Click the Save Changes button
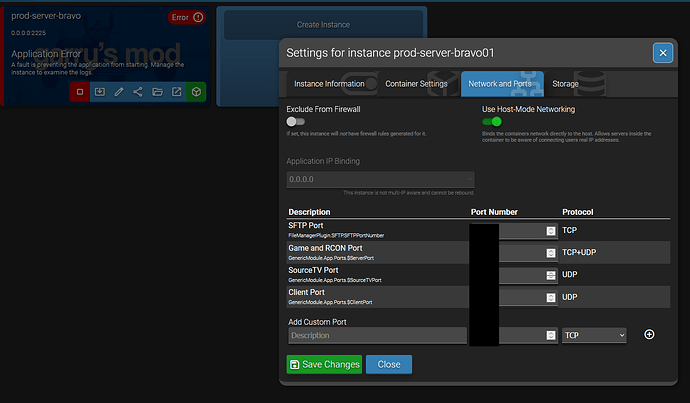 click(324, 365)
